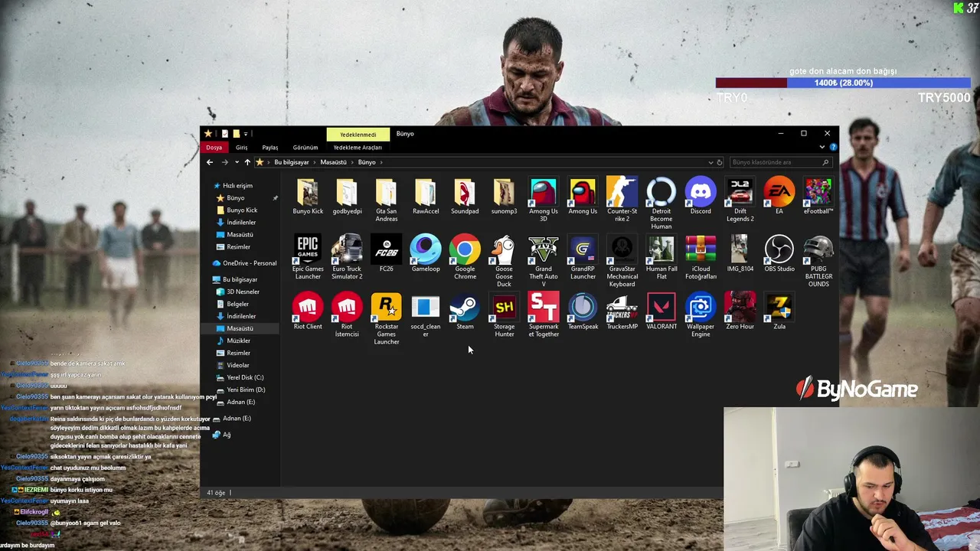
Task: Select OneDrive - Personal in sidebar
Action: [250, 263]
